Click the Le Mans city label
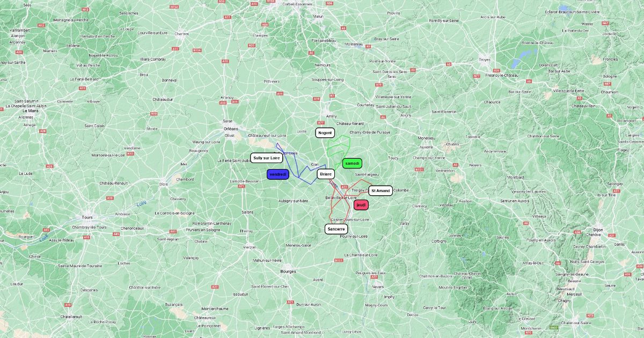644x338 pixels. (28, 111)
